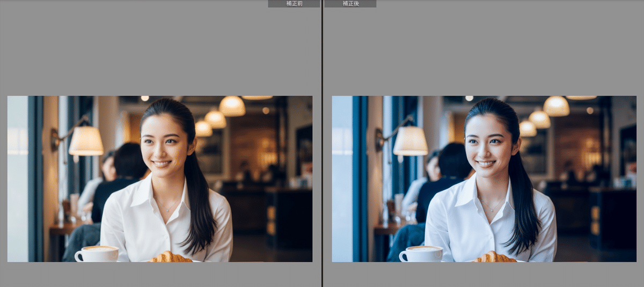This screenshot has width=644, height=287.
Task: Click the wall lamp shade in the after image
Action: pyautogui.click(x=411, y=141)
